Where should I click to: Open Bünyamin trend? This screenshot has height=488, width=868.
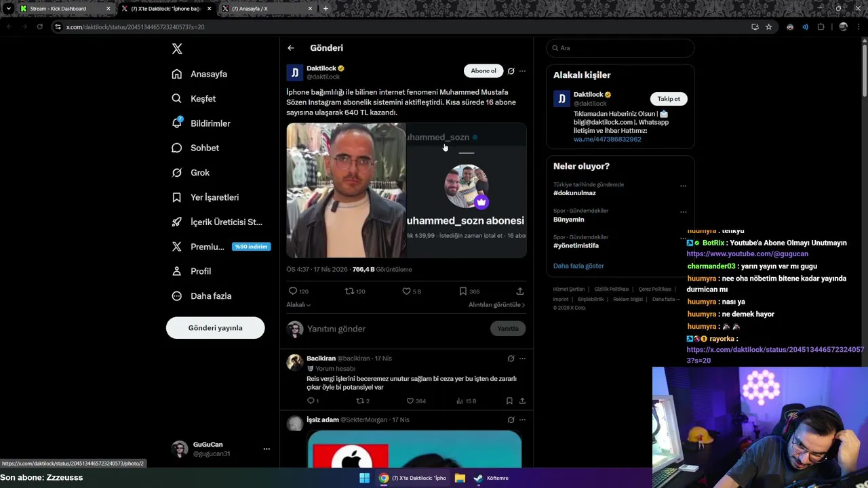pyautogui.click(x=568, y=220)
